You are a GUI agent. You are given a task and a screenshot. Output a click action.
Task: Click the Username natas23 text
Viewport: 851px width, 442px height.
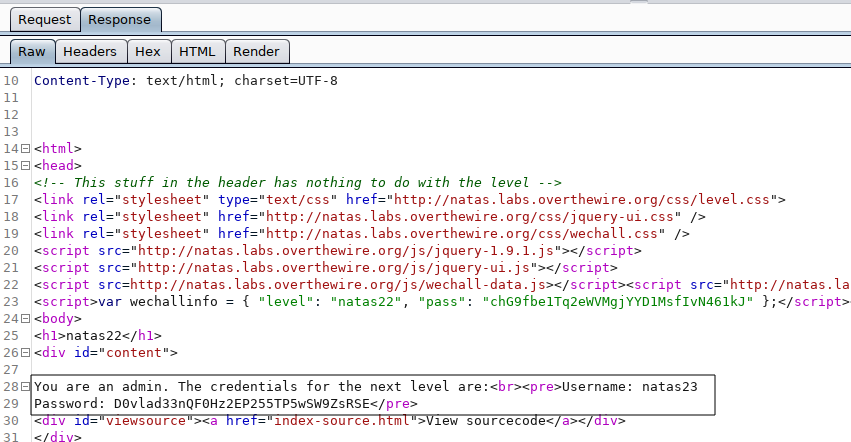630,387
